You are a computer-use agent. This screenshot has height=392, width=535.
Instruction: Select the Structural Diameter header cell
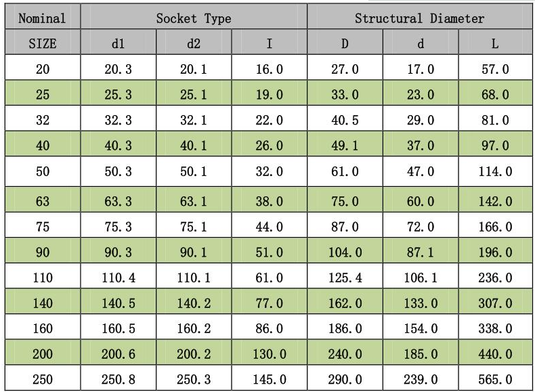(420, 16)
